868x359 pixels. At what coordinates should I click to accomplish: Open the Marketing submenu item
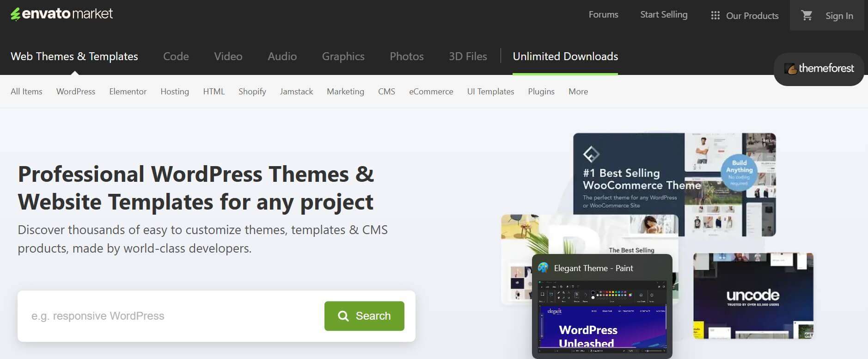pyautogui.click(x=346, y=92)
